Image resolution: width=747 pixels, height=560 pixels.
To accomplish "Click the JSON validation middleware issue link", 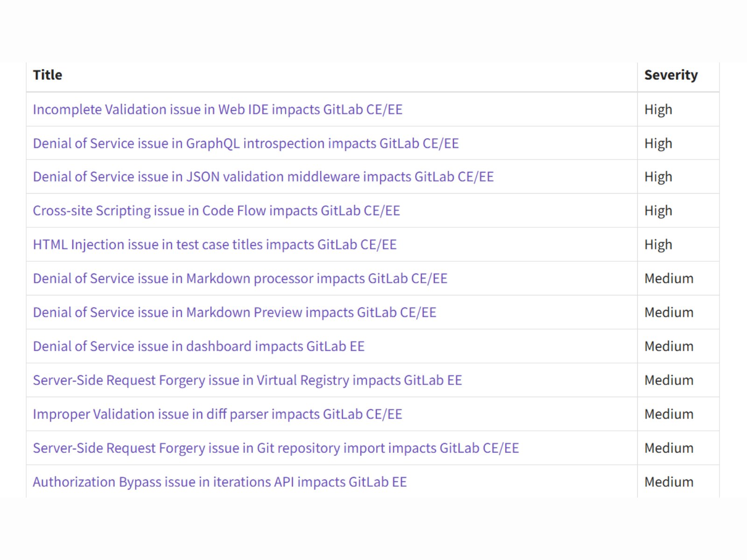I will [263, 177].
